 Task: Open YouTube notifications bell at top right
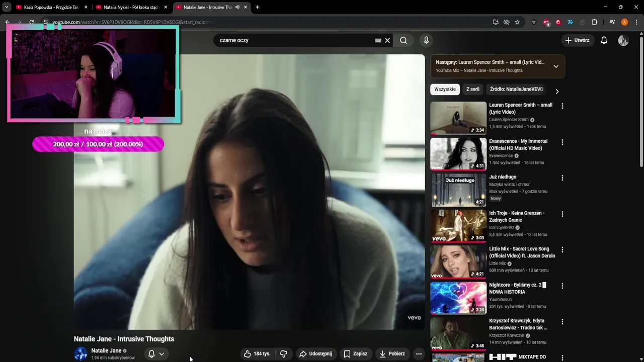tap(604, 40)
